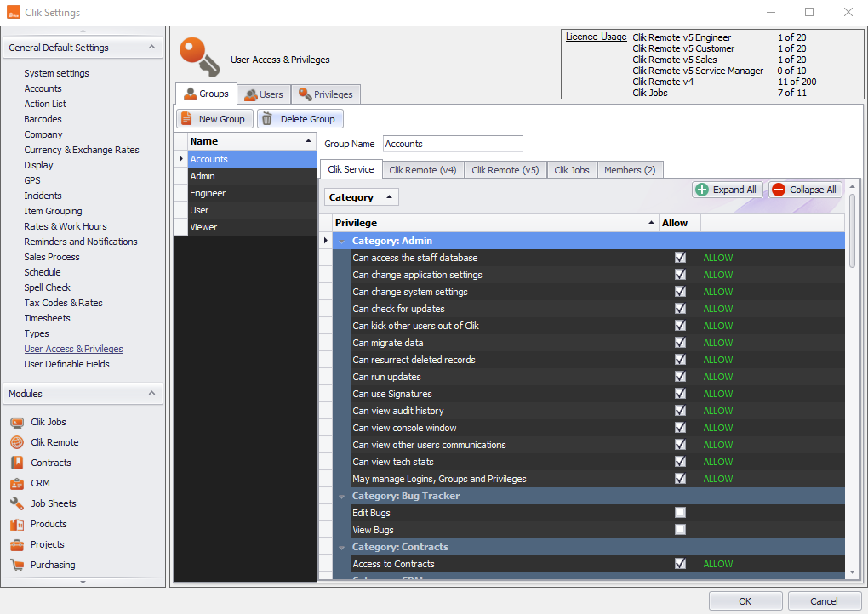Click the Delete Group button
The image size is (868, 614).
pos(300,119)
